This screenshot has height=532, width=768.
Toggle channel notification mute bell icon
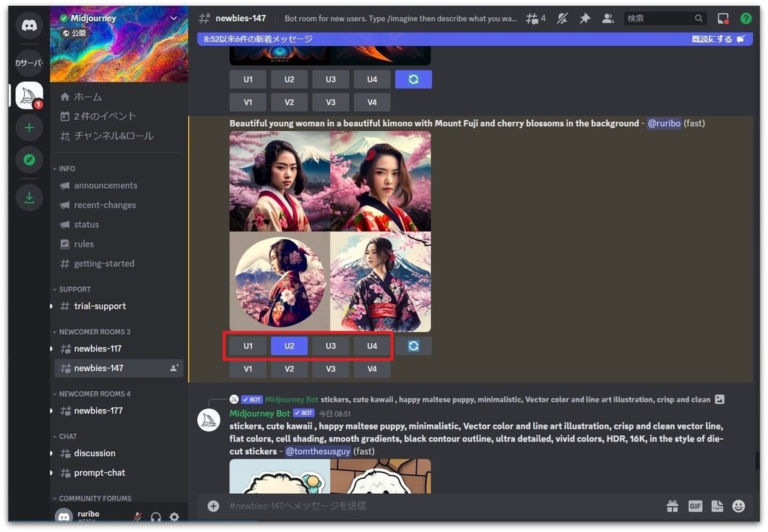(562, 19)
